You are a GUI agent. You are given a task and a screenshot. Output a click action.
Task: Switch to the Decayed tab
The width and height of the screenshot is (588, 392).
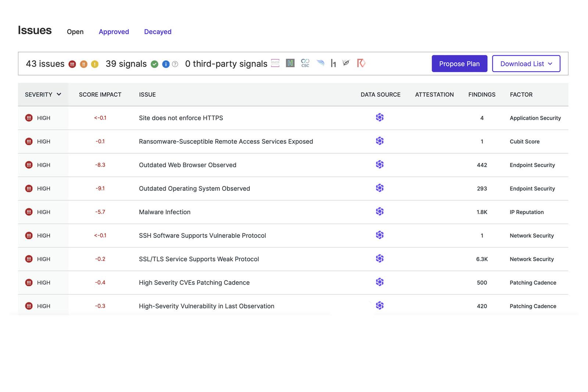158,32
